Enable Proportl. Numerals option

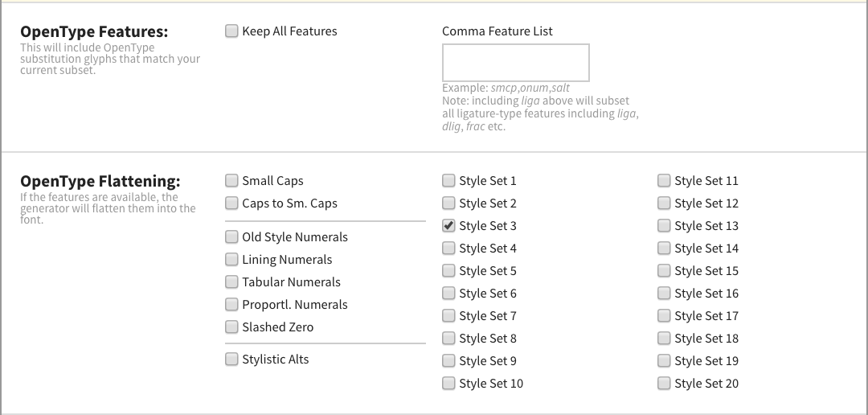coord(231,305)
